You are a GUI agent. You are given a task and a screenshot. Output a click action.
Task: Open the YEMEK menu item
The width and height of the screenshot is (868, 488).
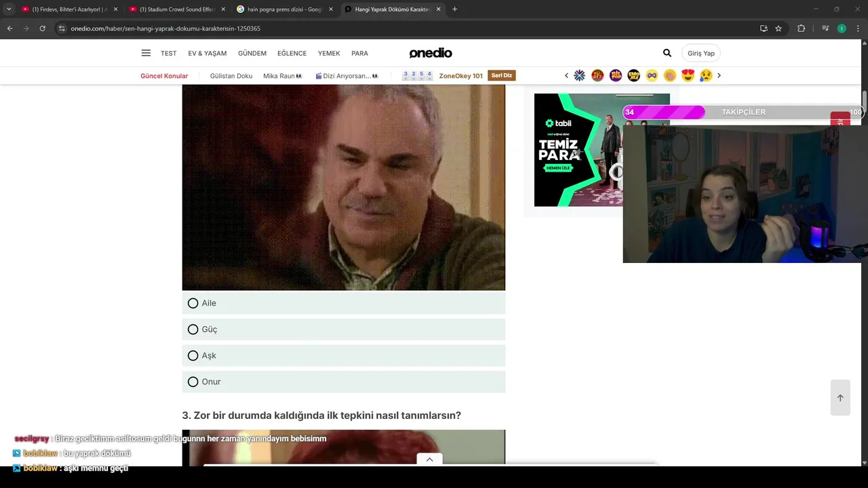point(329,53)
